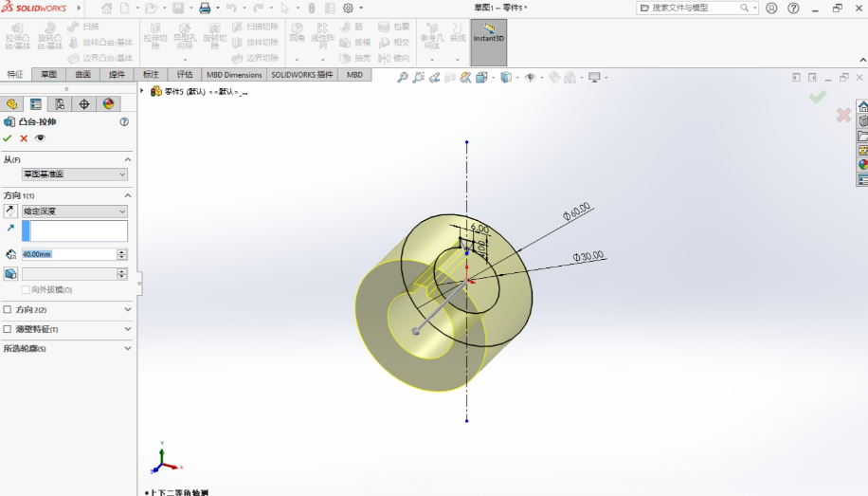The width and height of the screenshot is (868, 496).
Task: Check the 向外拔模 draft outward checkbox
Action: [26, 290]
